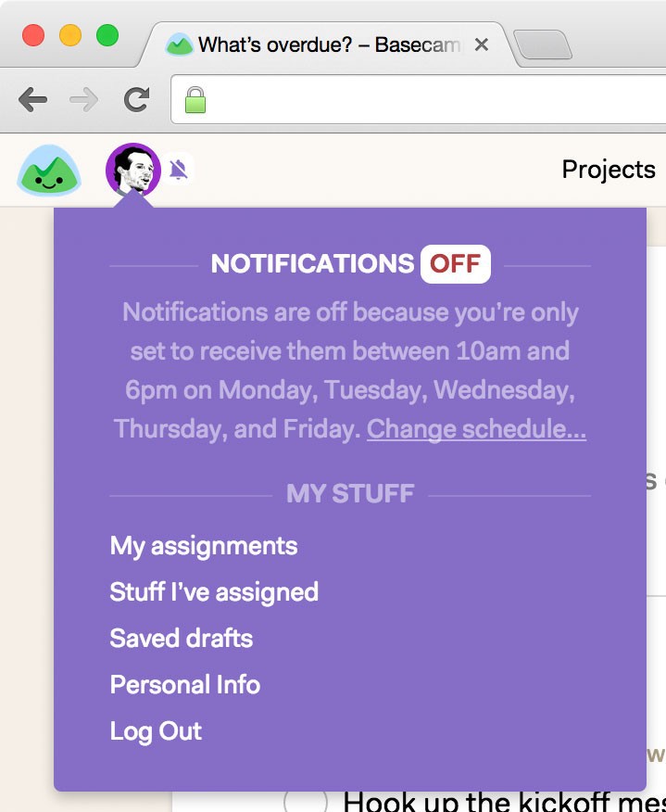Click the browser forward arrow
This screenshot has height=812, width=666.
click(84, 99)
